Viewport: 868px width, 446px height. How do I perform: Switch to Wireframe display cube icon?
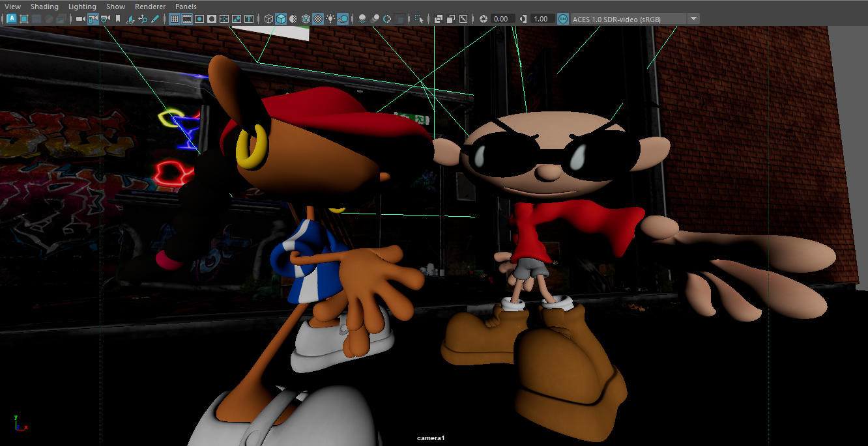click(268, 19)
